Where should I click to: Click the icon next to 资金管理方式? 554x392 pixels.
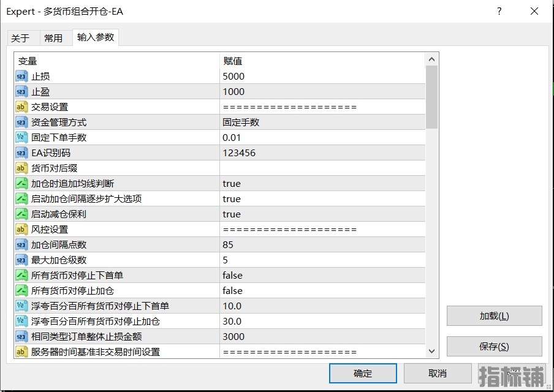click(21, 122)
